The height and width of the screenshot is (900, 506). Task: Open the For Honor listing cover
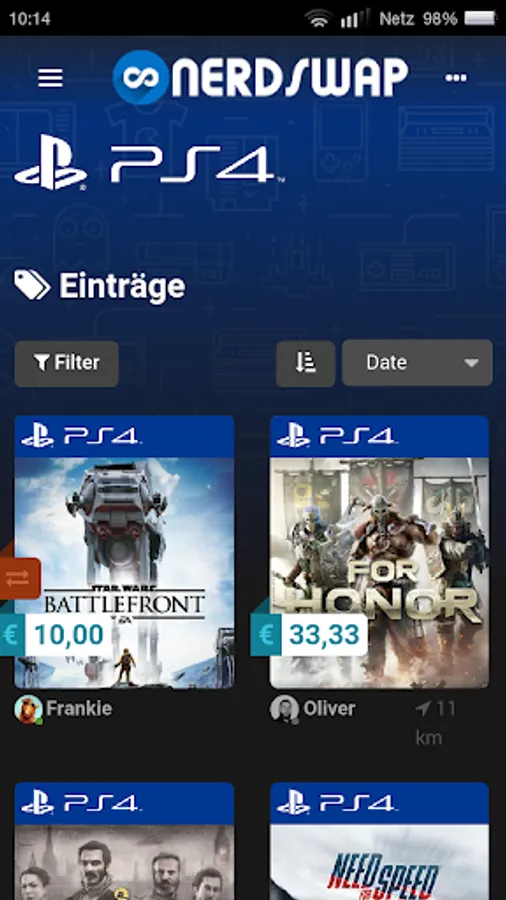point(379,572)
